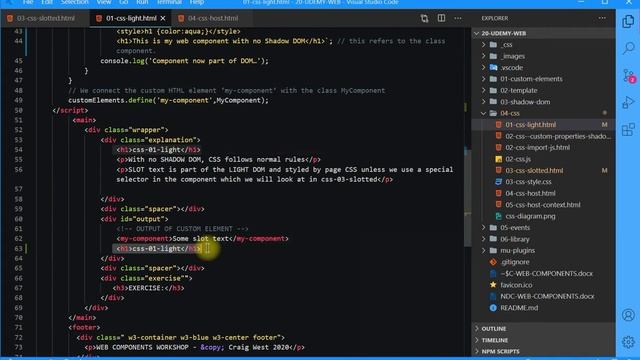Open the Manage gear settings icon
Image resolution: width=640 pixels, height=360 pixels.
(x=628, y=342)
